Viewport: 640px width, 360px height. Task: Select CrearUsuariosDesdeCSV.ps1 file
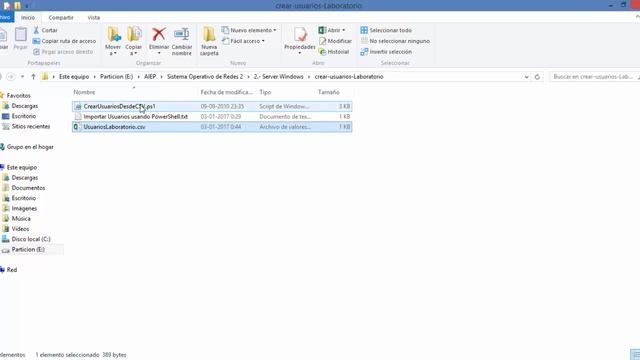click(212, 106)
